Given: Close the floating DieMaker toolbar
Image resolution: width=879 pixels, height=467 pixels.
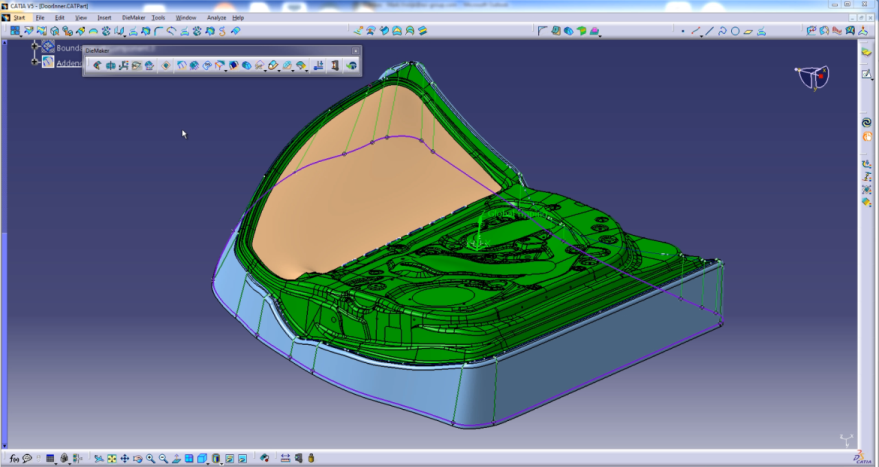Looking at the screenshot, I should (355, 50).
